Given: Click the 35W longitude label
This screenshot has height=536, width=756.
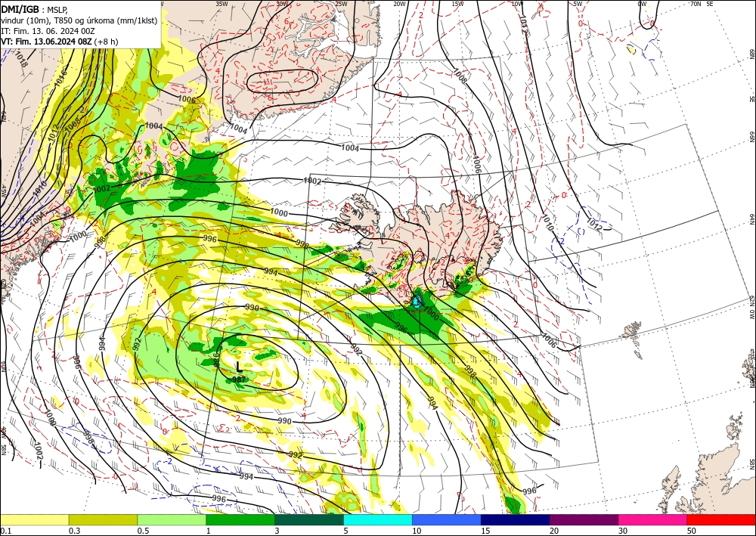Looking at the screenshot, I should [222, 4].
